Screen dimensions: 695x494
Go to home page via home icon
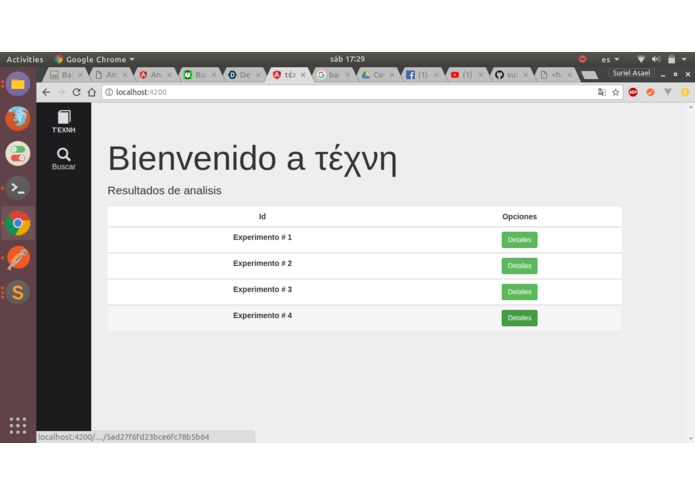point(91,92)
